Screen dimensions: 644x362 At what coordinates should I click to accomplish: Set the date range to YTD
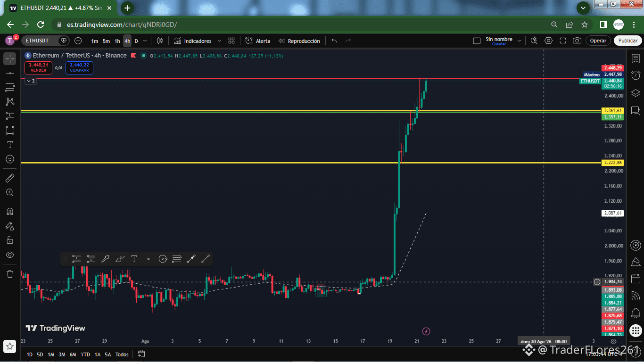click(x=85, y=354)
